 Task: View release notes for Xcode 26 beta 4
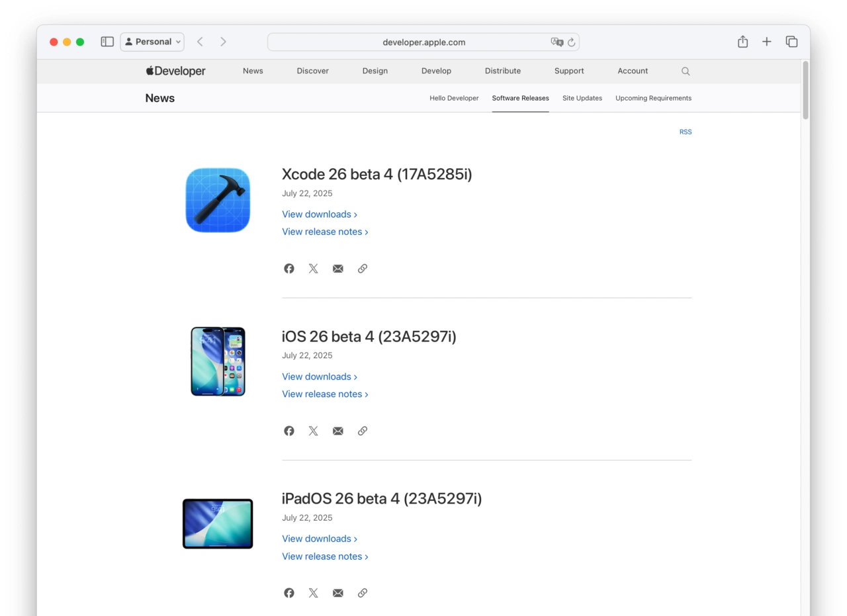324,232
